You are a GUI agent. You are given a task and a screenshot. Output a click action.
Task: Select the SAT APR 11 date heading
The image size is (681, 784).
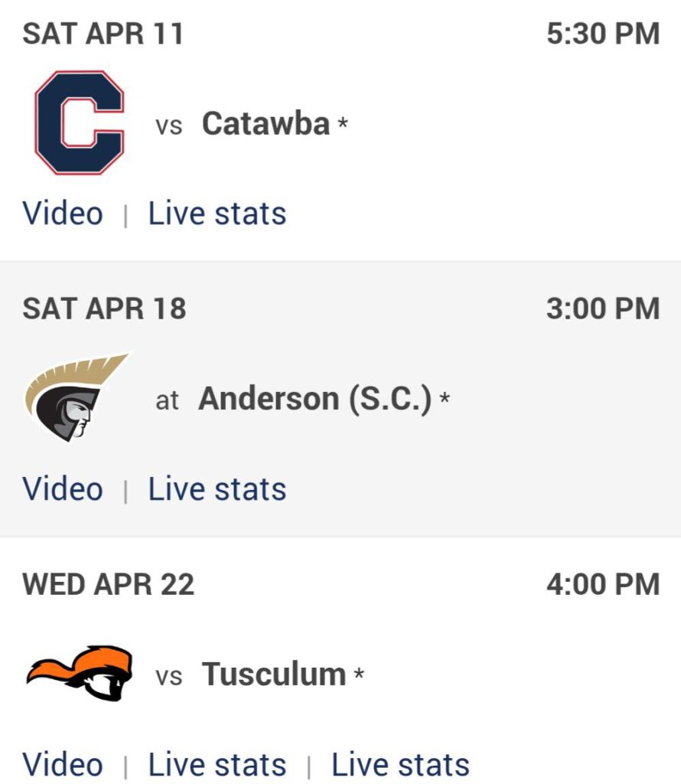103,34
